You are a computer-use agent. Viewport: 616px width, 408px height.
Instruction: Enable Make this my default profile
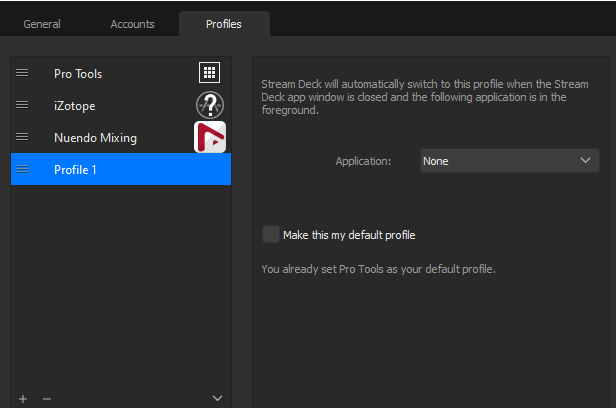click(271, 234)
